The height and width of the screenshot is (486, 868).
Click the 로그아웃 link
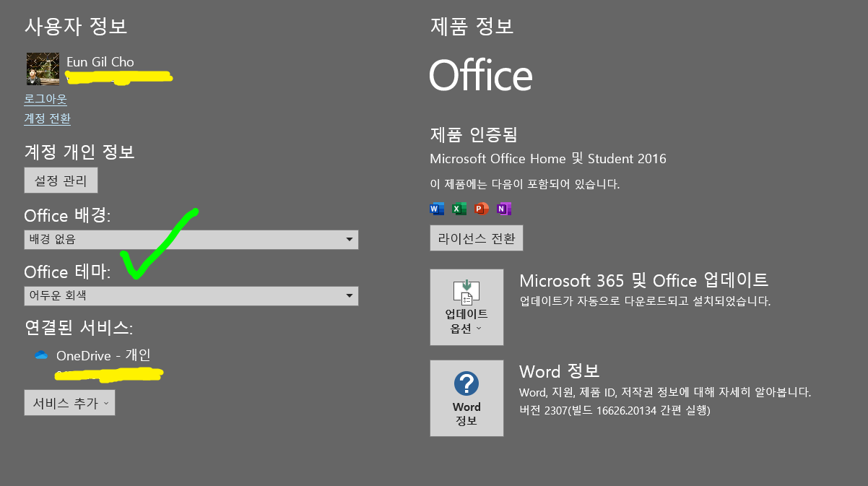(45, 99)
